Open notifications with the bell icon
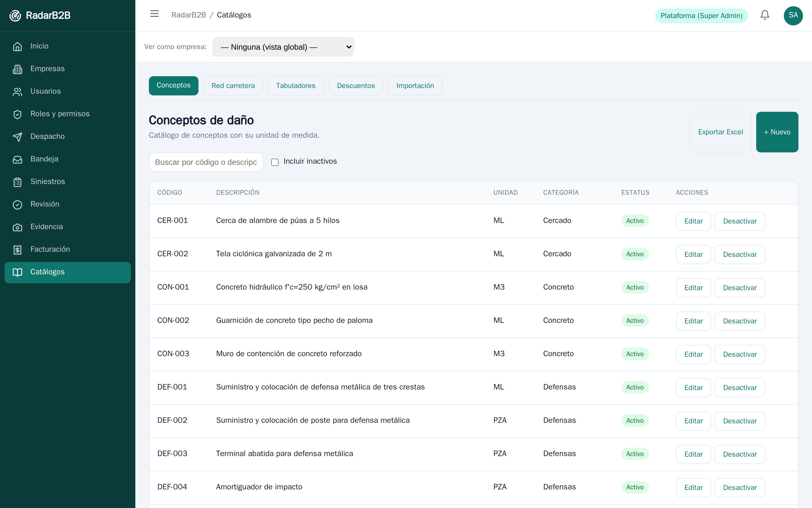This screenshot has height=508, width=812. tap(765, 15)
